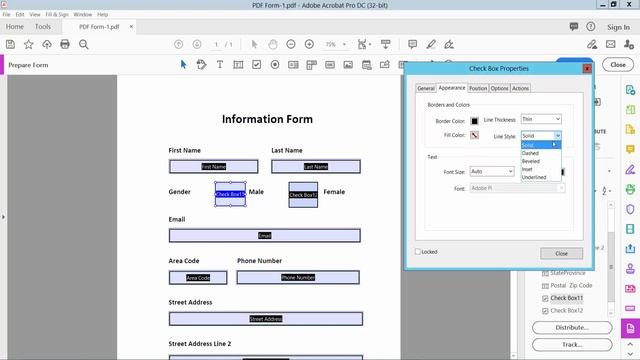Screen dimensions: 640x360
Task: Add a List Box field
Action: 293,64
